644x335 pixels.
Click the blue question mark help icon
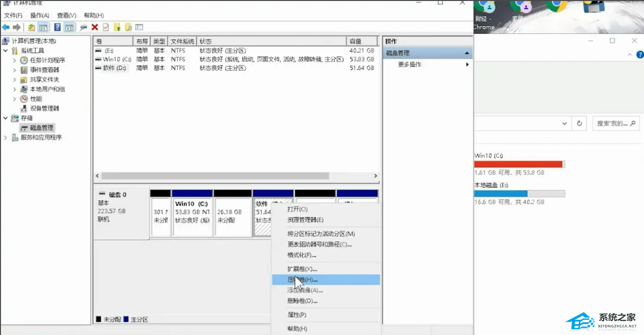(57, 27)
